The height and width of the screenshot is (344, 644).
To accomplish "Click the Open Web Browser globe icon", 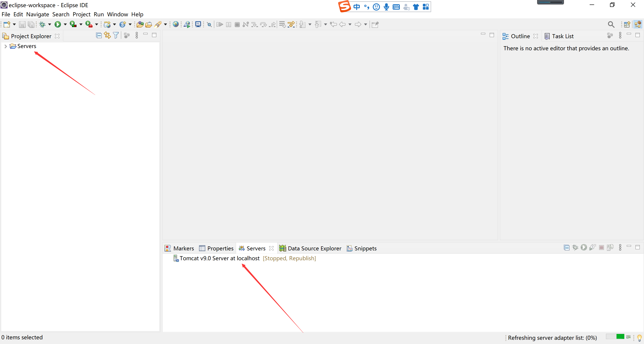I will (x=176, y=24).
